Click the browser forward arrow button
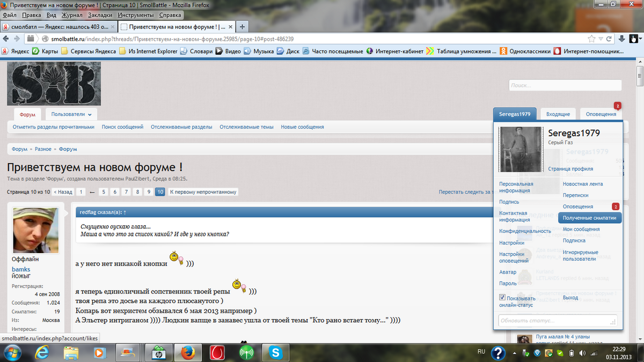The image size is (644, 362). pyautogui.click(x=17, y=39)
